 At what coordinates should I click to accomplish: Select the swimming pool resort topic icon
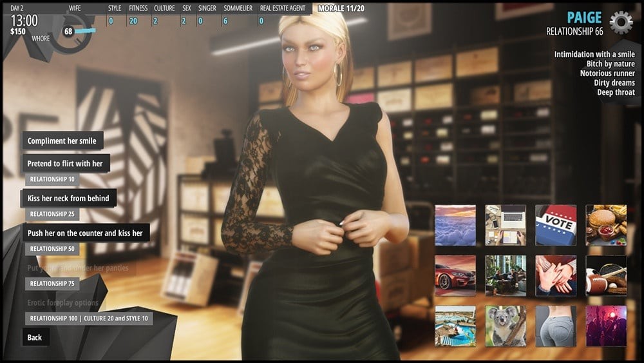click(455, 326)
